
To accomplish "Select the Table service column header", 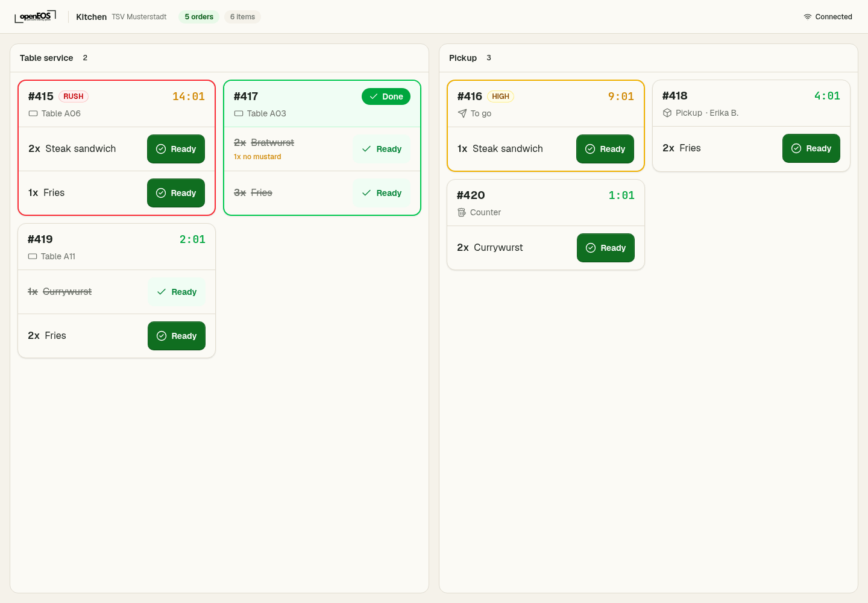I will click(x=46, y=58).
